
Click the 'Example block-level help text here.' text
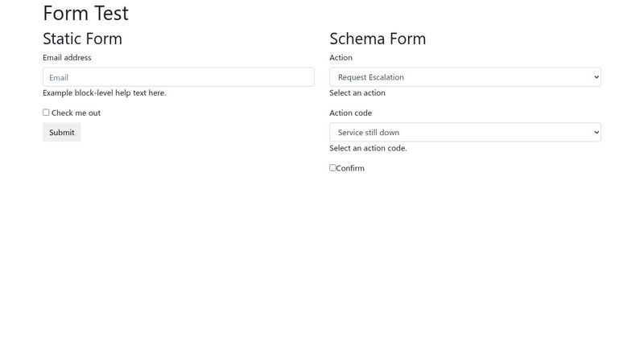(x=105, y=93)
